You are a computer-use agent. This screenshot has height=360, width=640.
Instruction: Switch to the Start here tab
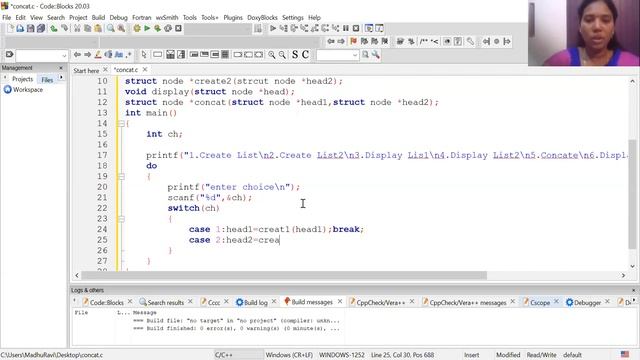[x=86, y=71]
